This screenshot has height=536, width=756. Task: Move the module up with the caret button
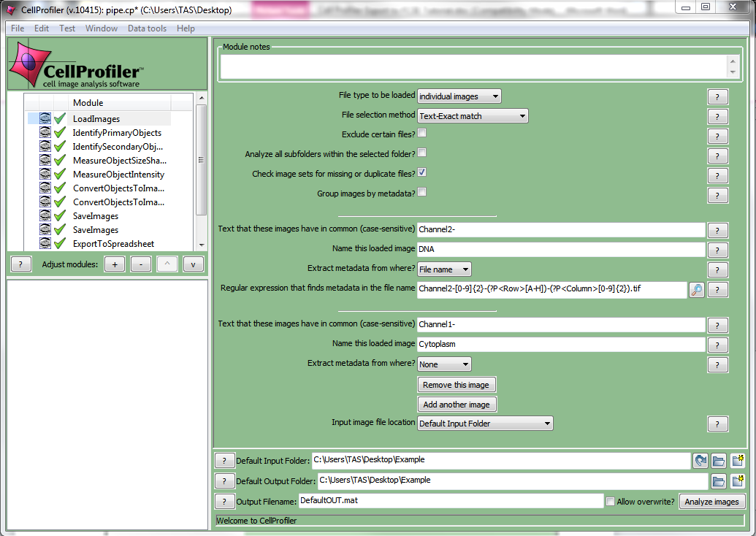(167, 264)
